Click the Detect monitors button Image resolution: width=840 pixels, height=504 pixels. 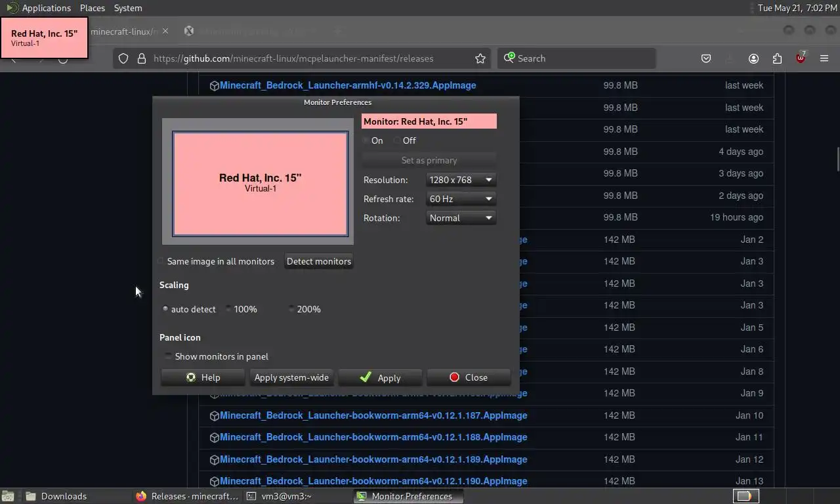tap(319, 261)
